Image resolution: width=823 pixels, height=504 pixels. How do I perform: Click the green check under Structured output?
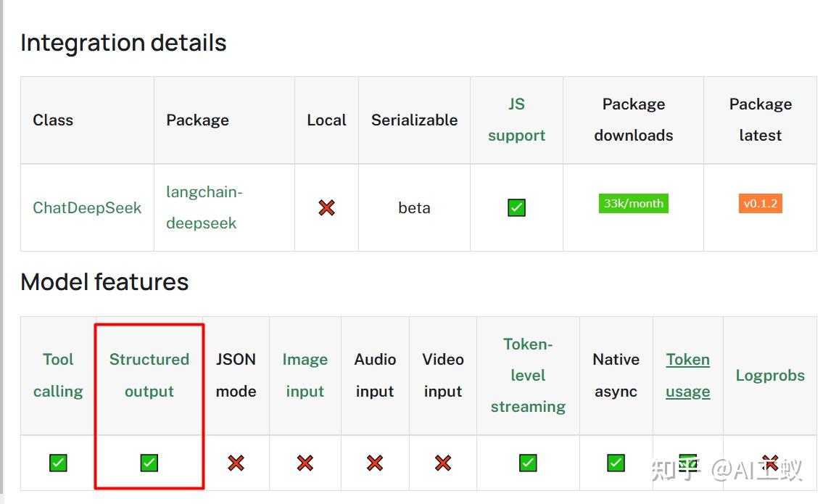point(149,463)
